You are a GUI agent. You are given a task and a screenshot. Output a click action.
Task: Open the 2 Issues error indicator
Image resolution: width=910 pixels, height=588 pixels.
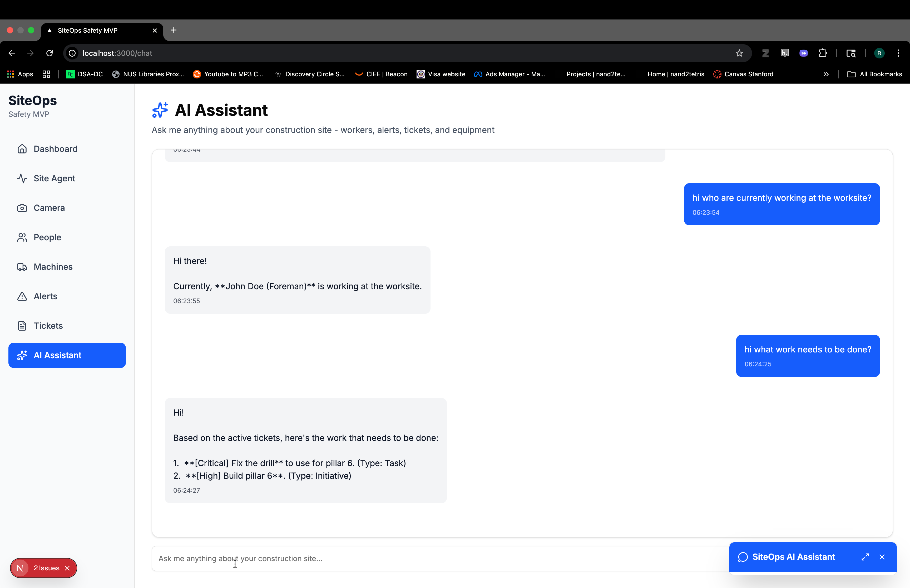pyautogui.click(x=46, y=568)
